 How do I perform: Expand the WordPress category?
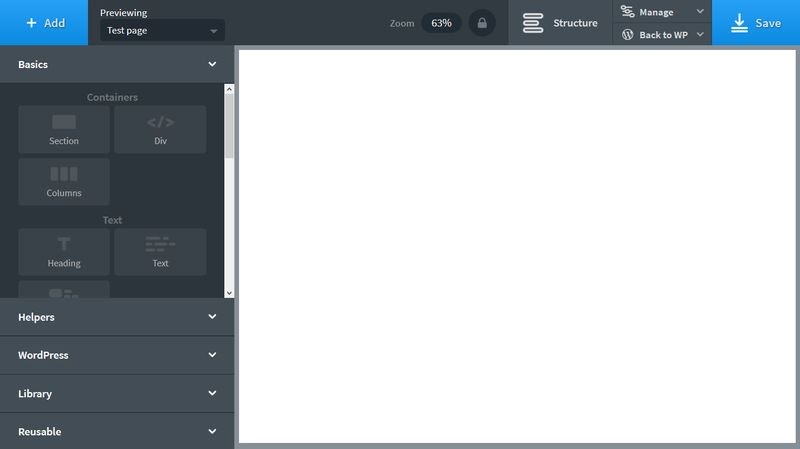tap(117, 355)
